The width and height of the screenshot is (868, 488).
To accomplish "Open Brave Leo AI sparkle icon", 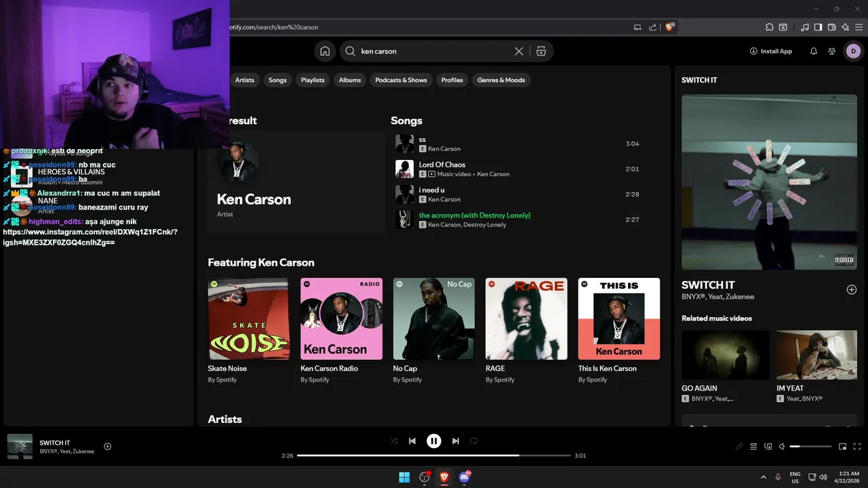I will point(845,27).
